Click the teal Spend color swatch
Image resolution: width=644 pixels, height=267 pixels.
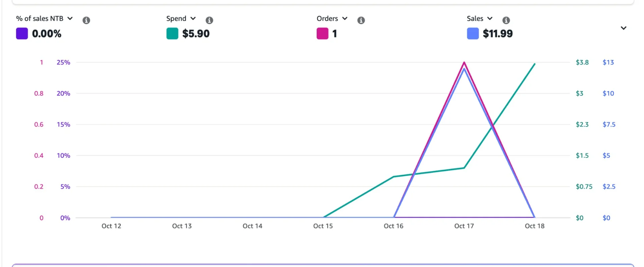point(172,34)
